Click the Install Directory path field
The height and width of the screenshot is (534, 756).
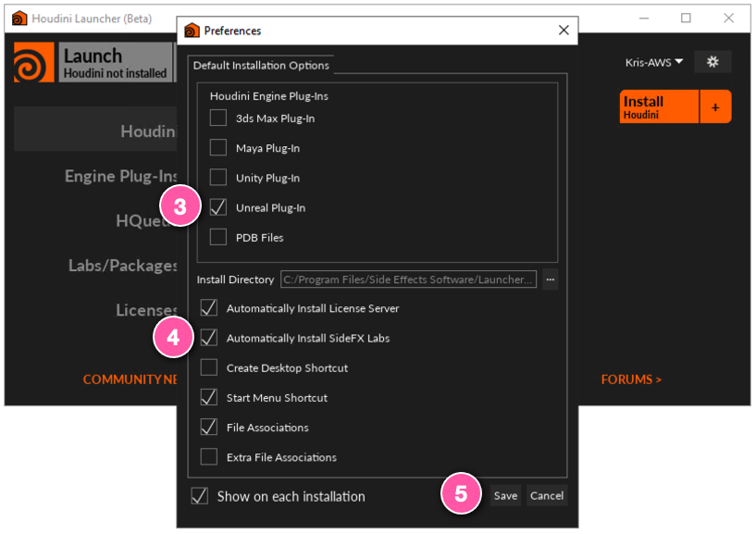click(408, 279)
